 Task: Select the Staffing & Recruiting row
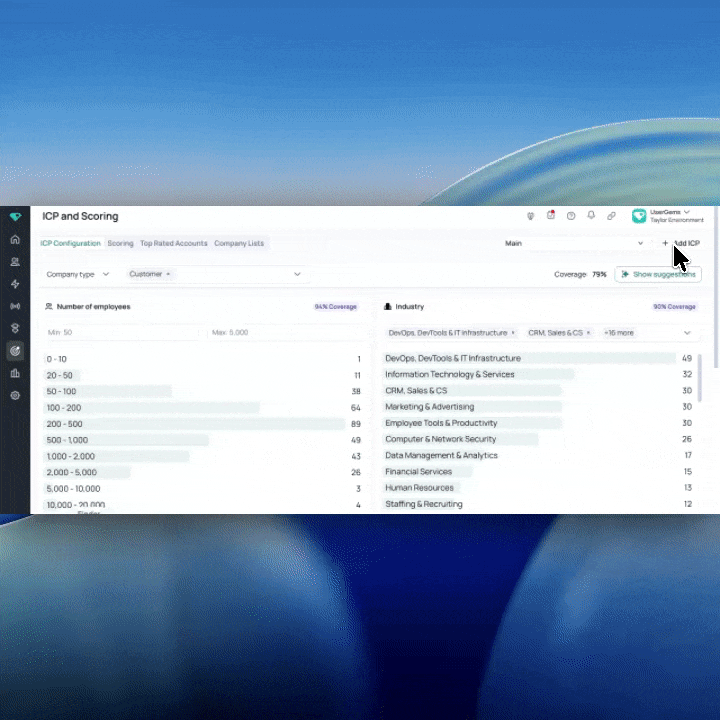[538, 504]
